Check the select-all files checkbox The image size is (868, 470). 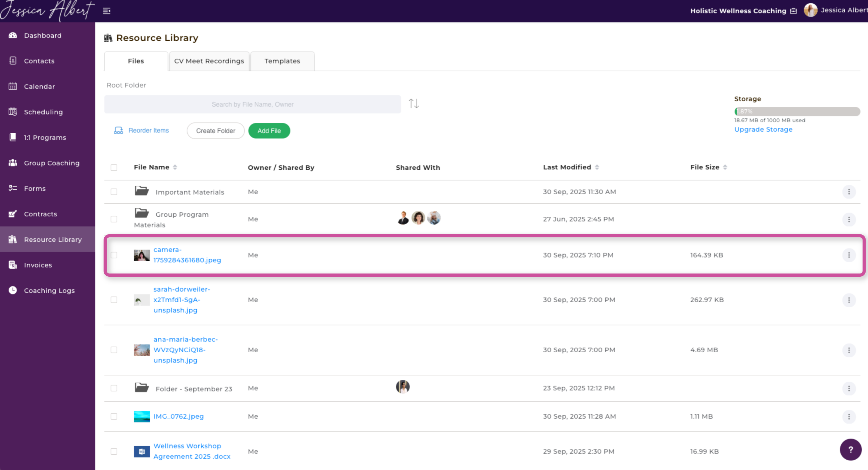pyautogui.click(x=114, y=168)
